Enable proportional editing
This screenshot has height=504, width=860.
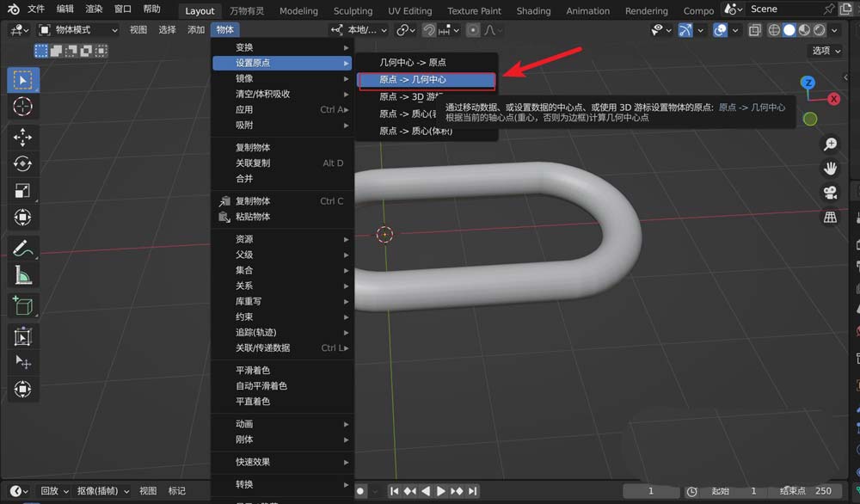pos(474,30)
